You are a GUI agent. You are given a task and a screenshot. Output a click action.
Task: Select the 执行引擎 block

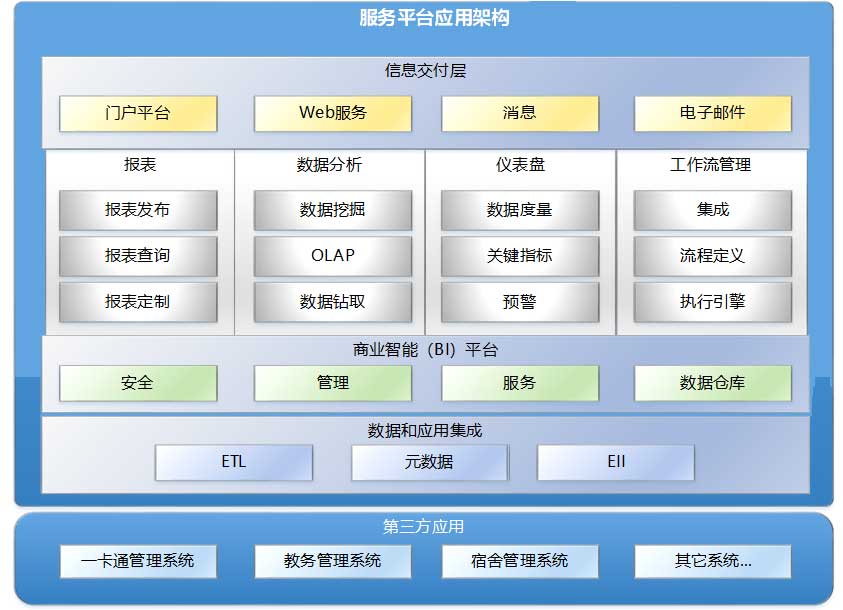(x=713, y=303)
